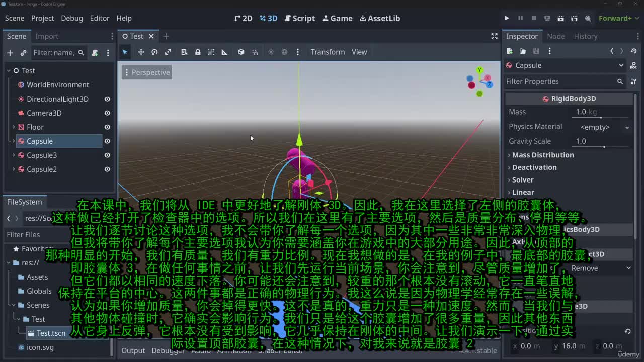Select the Select Mode arrow tool
Image resolution: width=644 pixels, height=362 pixels.
tap(125, 52)
